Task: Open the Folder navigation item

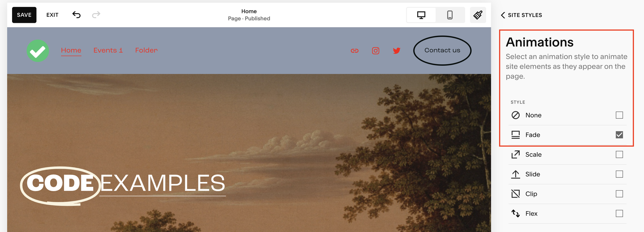Action: [146, 50]
